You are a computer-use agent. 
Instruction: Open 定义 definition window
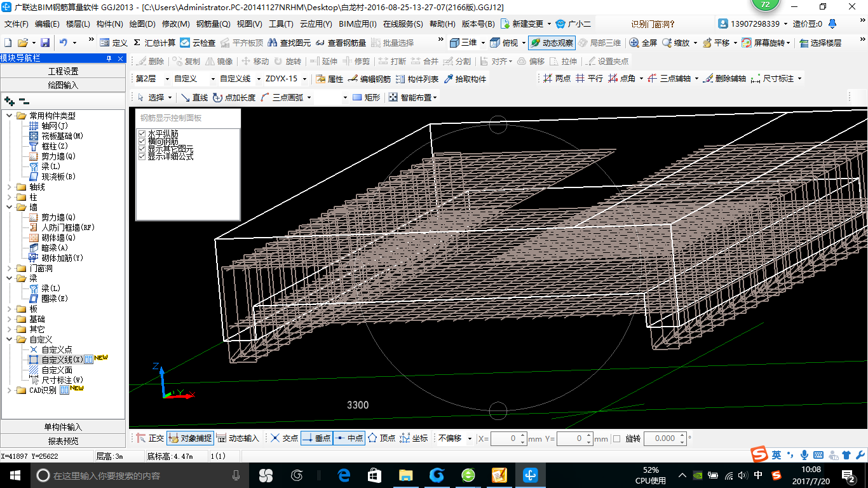tap(114, 43)
